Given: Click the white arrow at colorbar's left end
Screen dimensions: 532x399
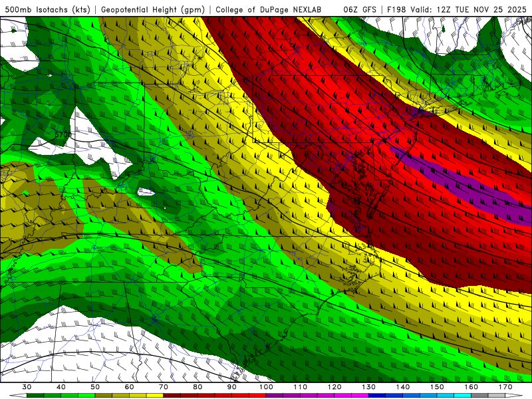Looking at the screenshot, I should click(18, 395).
